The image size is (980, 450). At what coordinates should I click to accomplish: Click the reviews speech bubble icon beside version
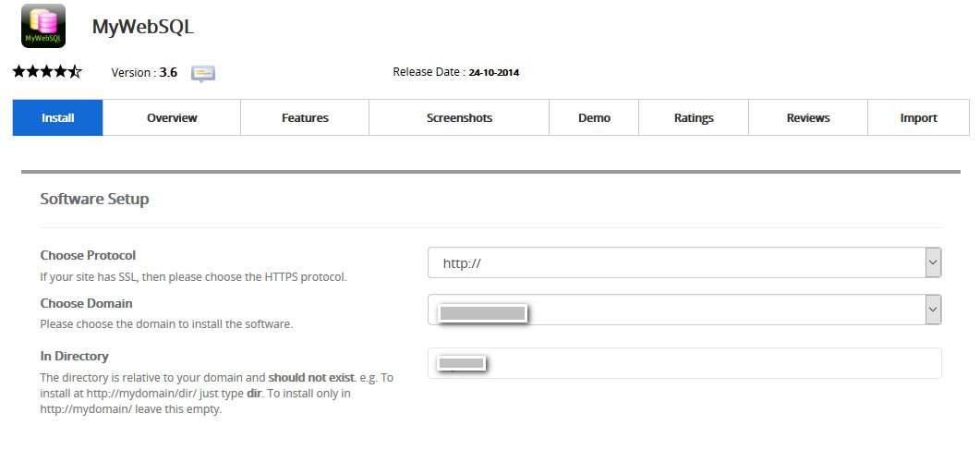click(203, 74)
